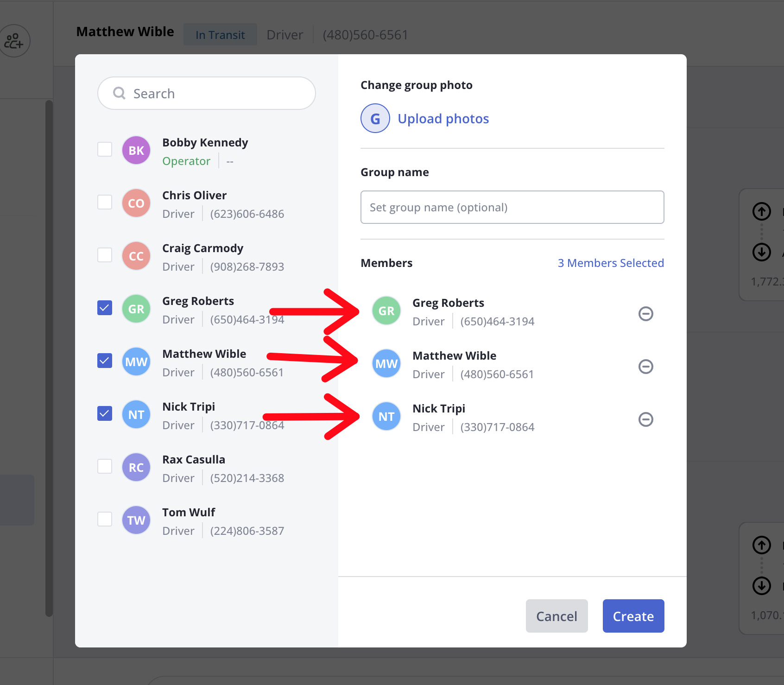Click Rax Casulla name text
This screenshot has height=685, width=784.
click(194, 459)
